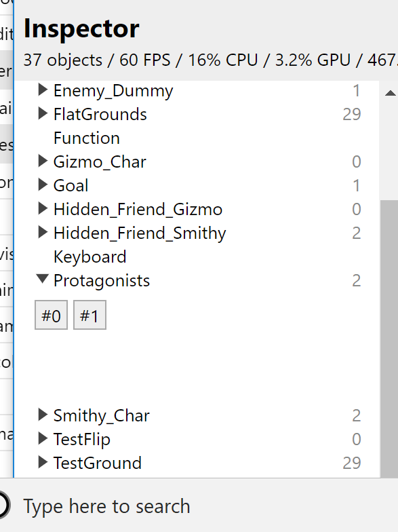Expand the Enemy_Dummy object tree
This screenshot has width=398, height=532.
[43, 90]
